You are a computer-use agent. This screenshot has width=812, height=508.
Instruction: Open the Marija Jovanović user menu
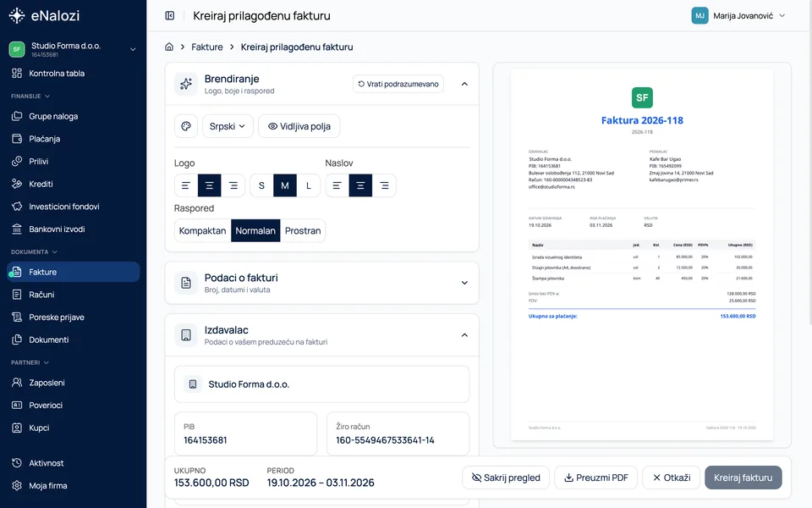(738, 15)
